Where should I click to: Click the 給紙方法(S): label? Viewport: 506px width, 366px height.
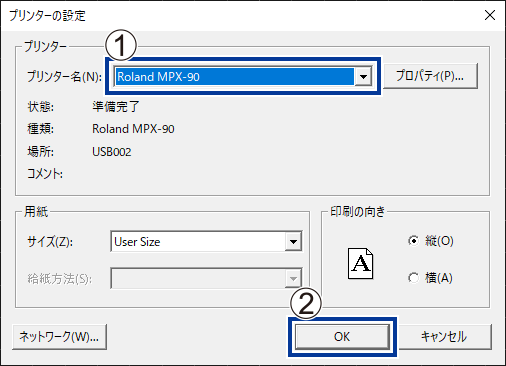(60, 279)
